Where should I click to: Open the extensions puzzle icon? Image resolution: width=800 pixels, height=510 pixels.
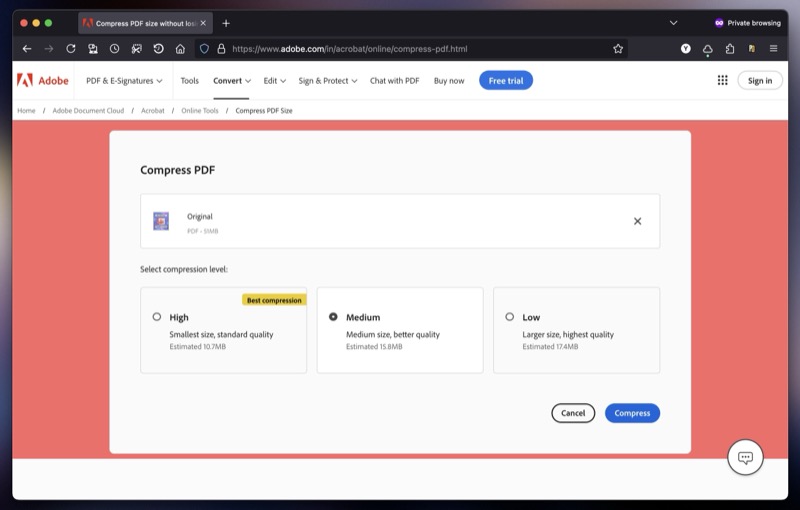(x=730, y=49)
